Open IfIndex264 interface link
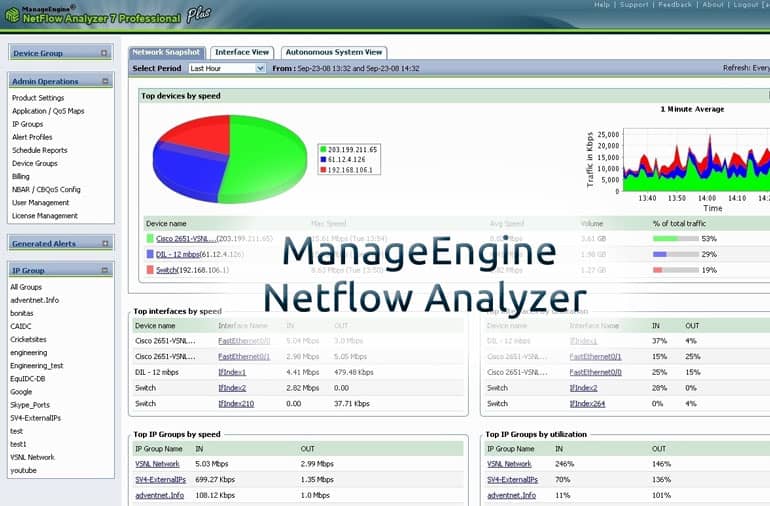 (x=587, y=404)
